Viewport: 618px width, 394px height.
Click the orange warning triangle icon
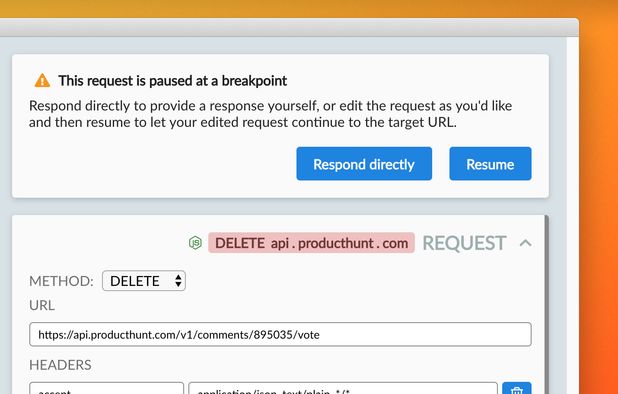(42, 80)
